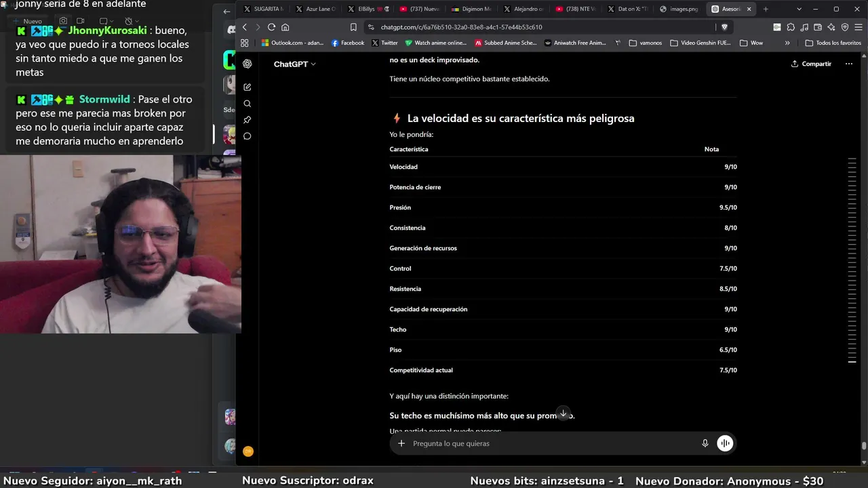
Task: Switch to the Digimon Meta tab
Action: click(x=472, y=9)
